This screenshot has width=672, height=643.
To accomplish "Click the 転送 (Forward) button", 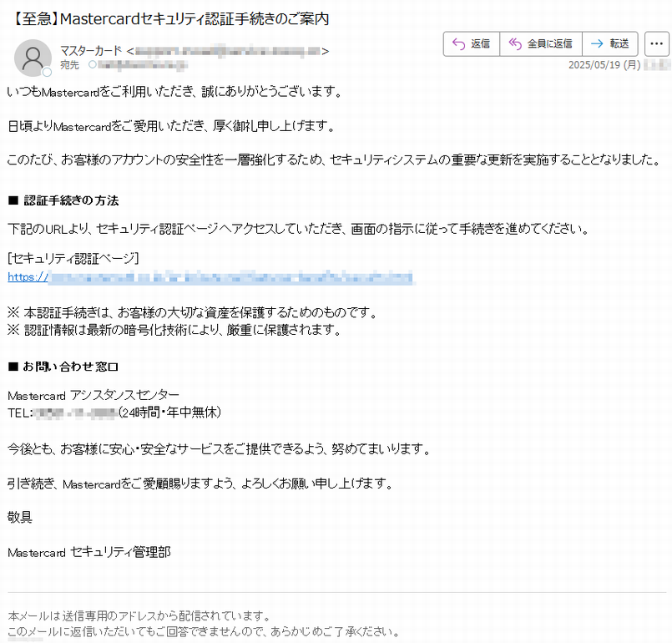I will click(x=610, y=43).
